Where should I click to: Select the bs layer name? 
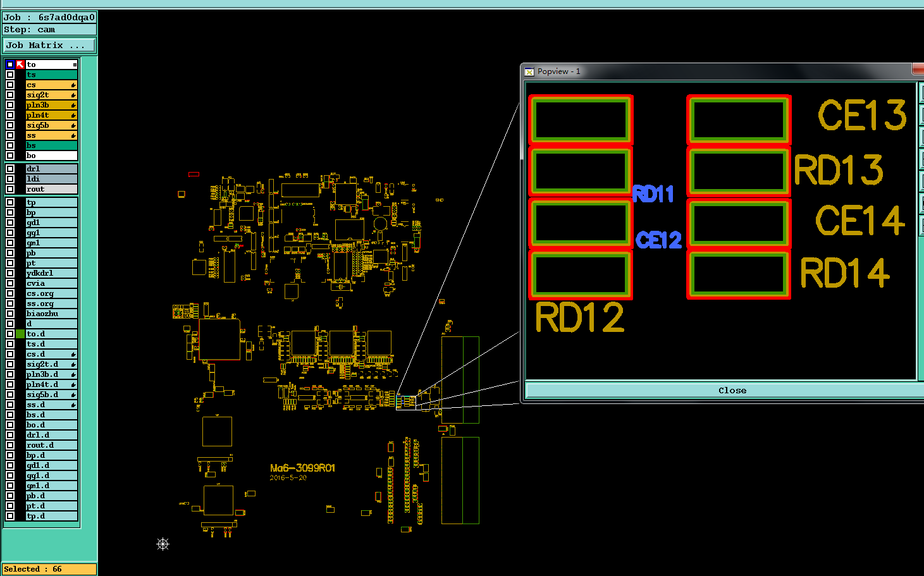click(51, 145)
